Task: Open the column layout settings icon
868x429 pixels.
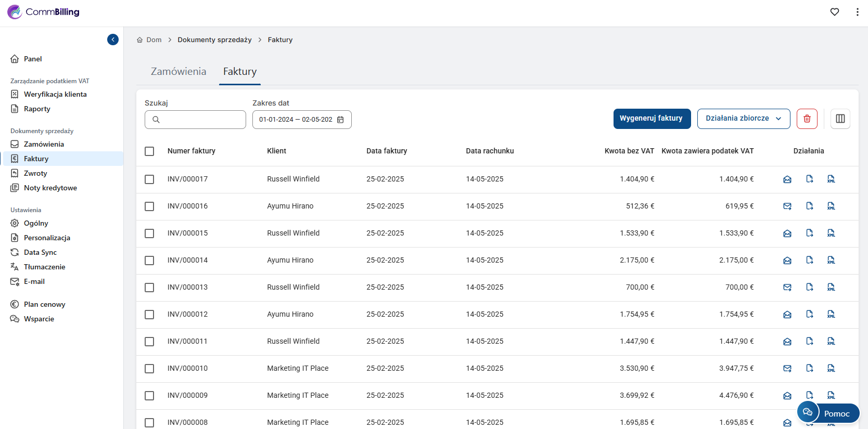Action: tap(840, 119)
